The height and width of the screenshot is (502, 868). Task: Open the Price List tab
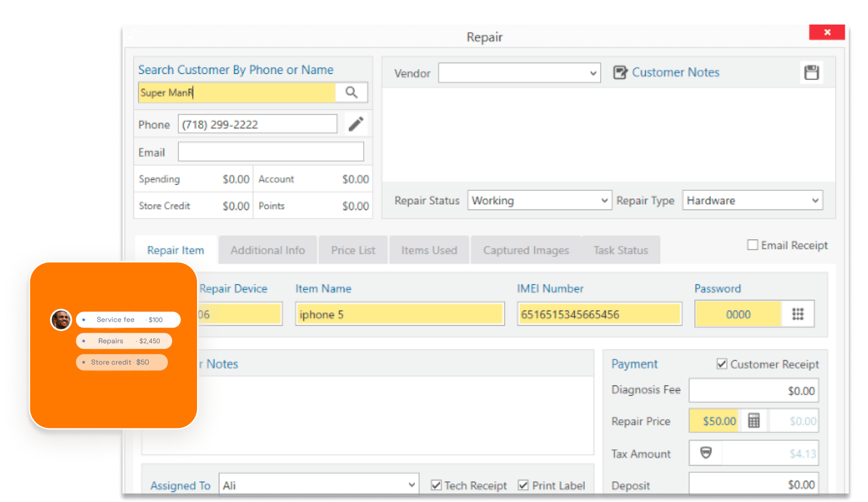(353, 250)
